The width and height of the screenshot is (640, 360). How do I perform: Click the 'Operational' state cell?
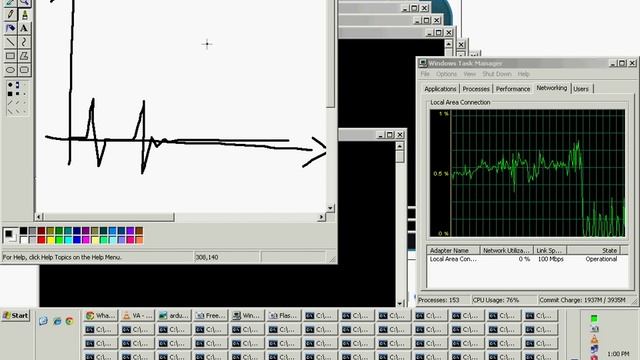click(x=601, y=259)
